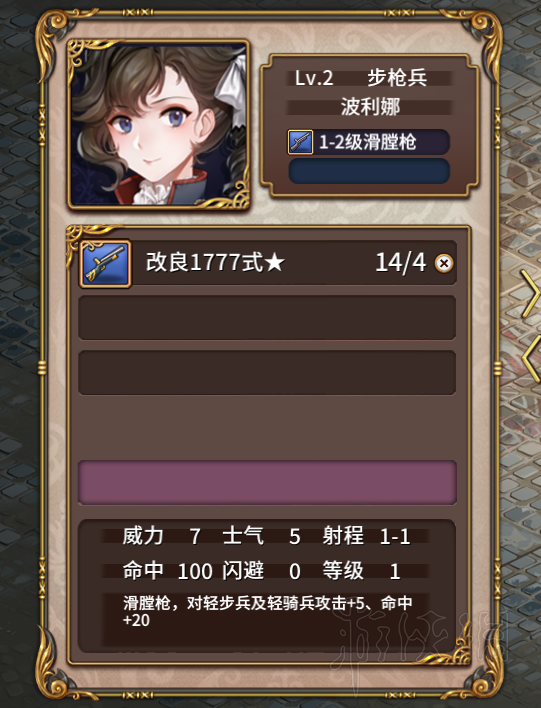Click the 射程 1-1 range stat
The height and width of the screenshot is (708, 541).
click(x=366, y=536)
